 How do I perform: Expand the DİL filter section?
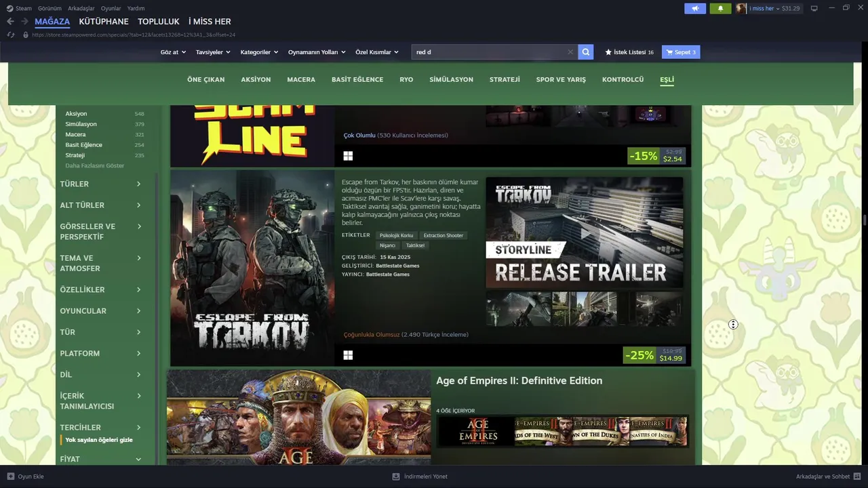click(x=102, y=374)
